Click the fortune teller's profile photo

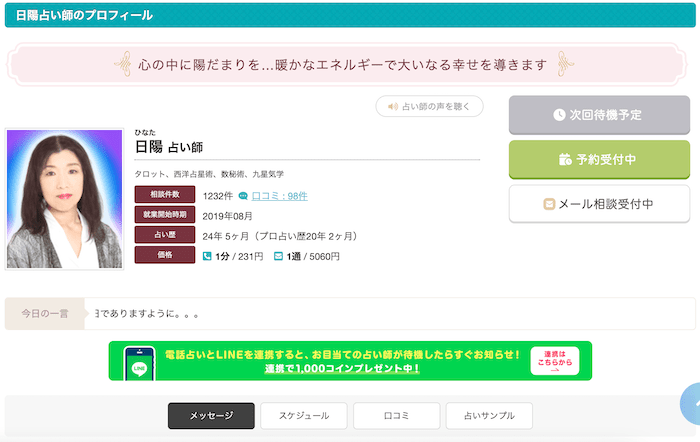[x=64, y=199]
